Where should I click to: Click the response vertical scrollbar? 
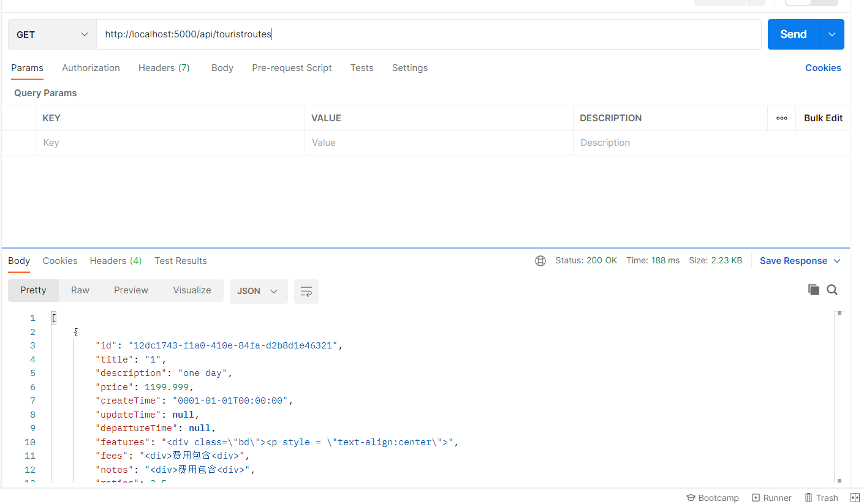839,397
